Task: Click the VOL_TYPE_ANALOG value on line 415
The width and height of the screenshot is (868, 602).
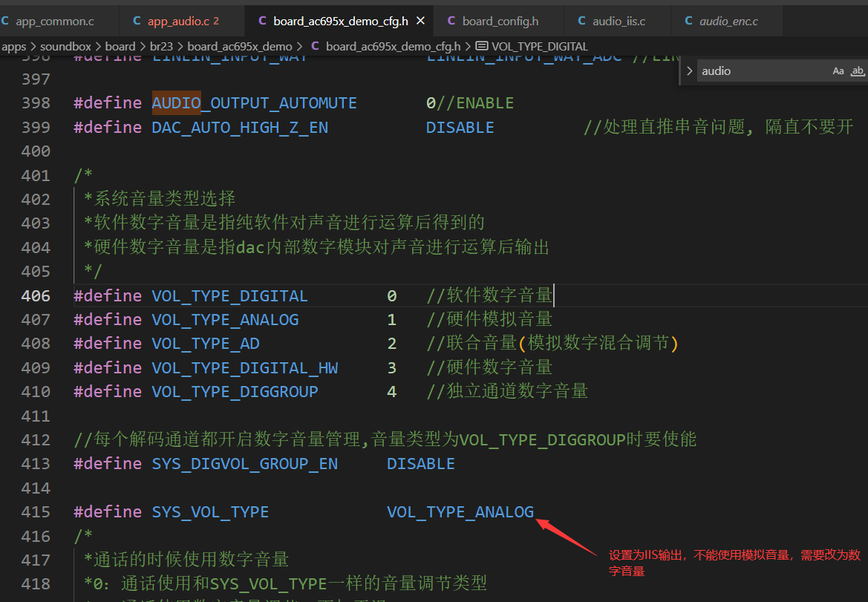Action: pos(460,511)
